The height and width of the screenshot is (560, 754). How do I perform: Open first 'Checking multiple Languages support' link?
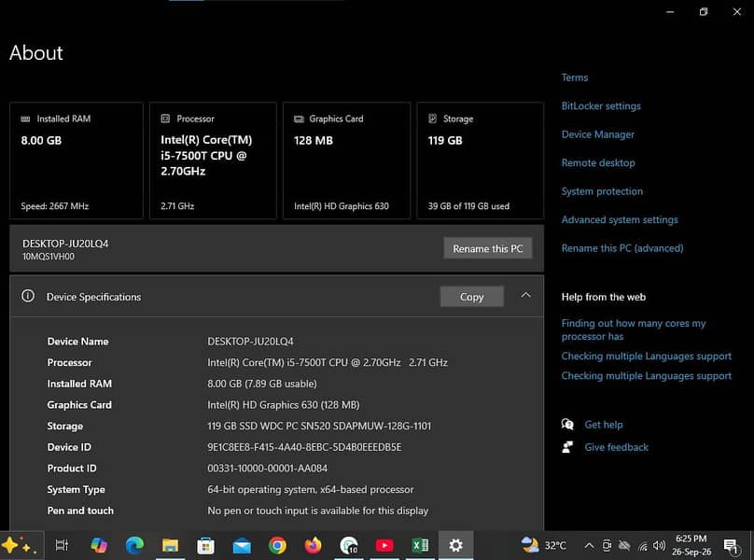pyautogui.click(x=647, y=356)
